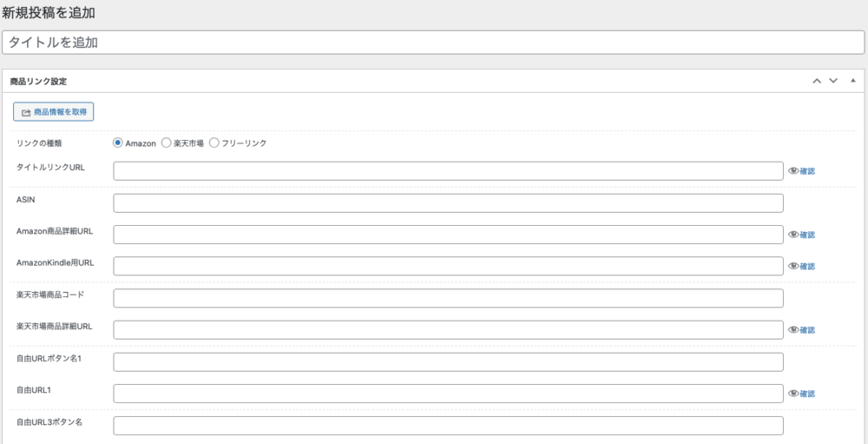Click the 商品リンク設定 panel header title

(x=38, y=81)
